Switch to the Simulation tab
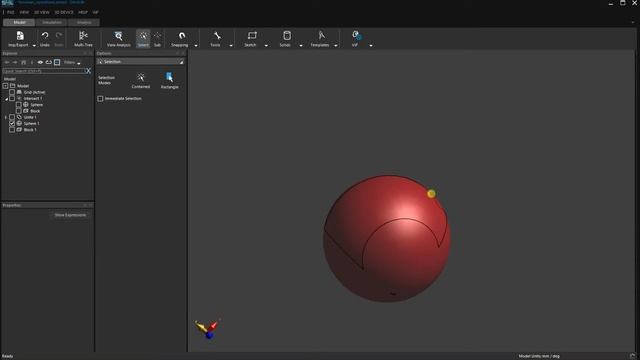The height and width of the screenshot is (360, 640). [x=52, y=22]
